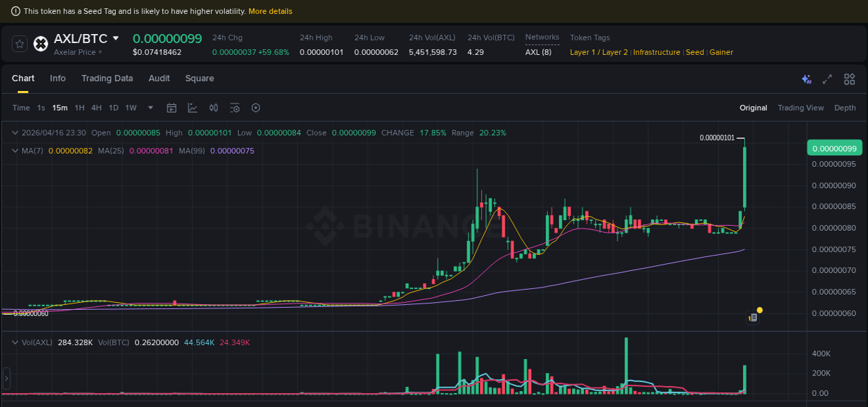Open the Axelar Price external link
The width and height of the screenshot is (868, 407).
[78, 52]
